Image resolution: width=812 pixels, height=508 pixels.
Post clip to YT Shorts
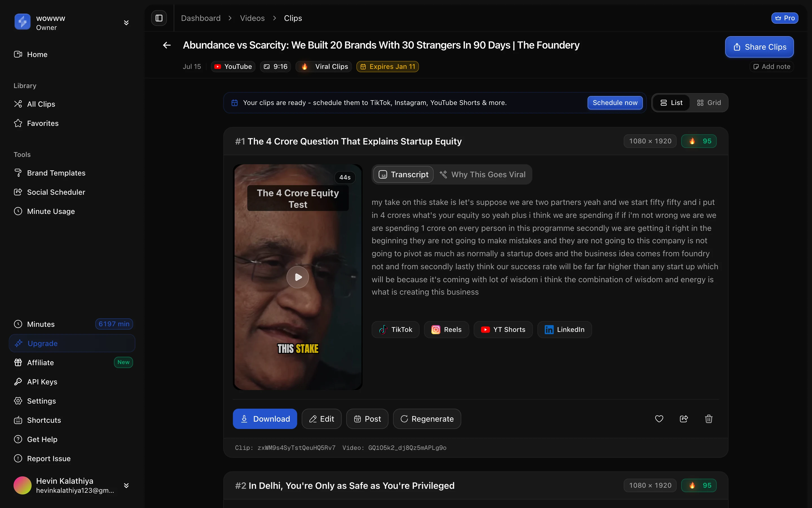[x=503, y=330]
